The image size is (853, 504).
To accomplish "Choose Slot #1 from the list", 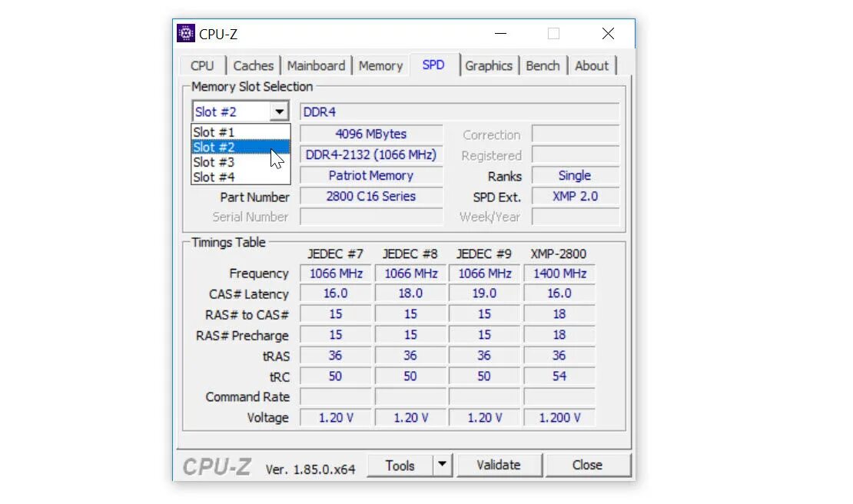I will coord(241,132).
